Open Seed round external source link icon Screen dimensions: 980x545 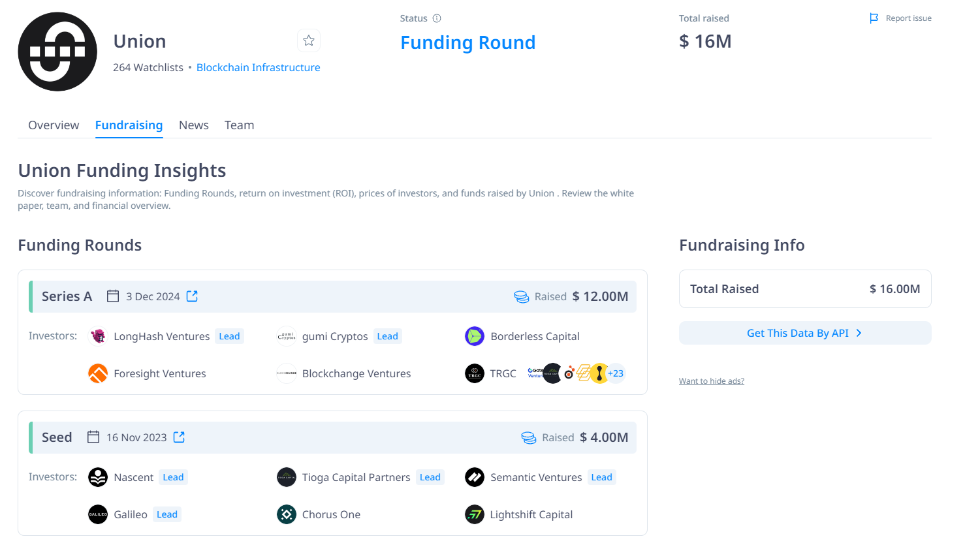(179, 437)
